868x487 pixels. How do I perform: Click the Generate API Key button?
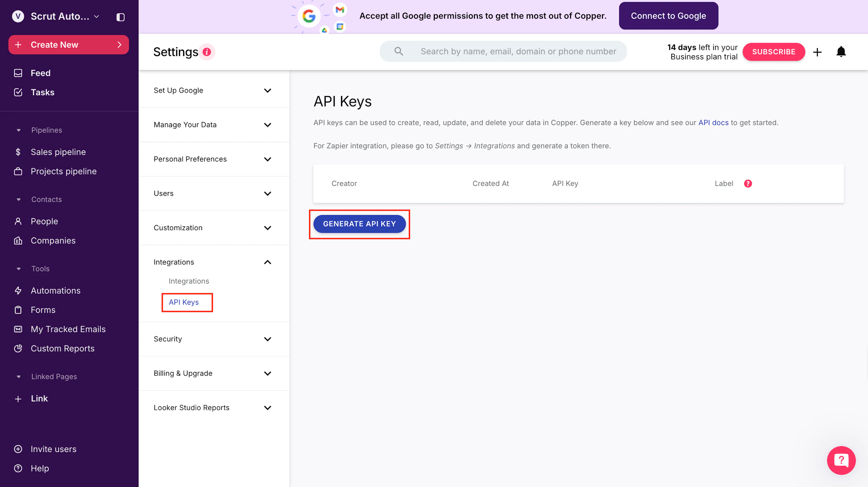tap(359, 224)
